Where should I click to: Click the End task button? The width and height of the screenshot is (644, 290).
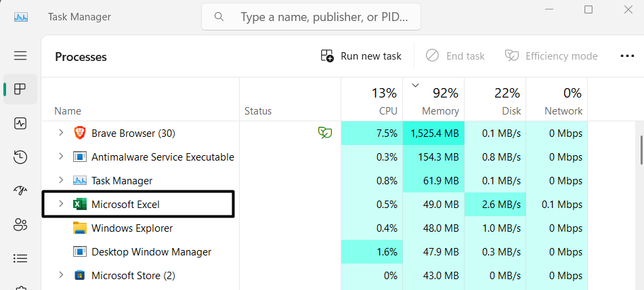point(455,56)
